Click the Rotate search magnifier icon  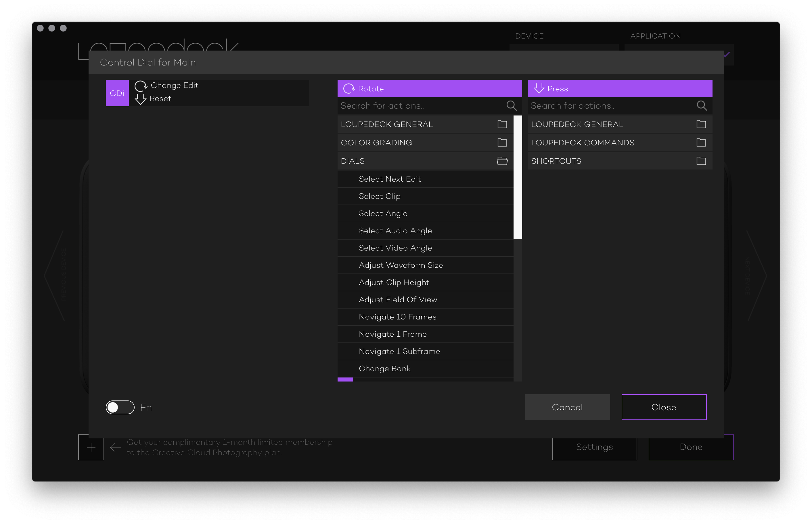(x=511, y=106)
